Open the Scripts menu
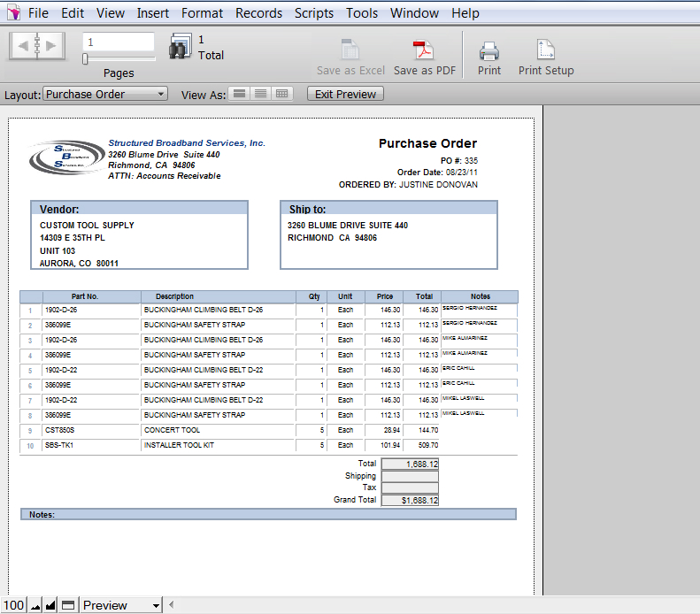Screen dimensions: 700x614 314,13
